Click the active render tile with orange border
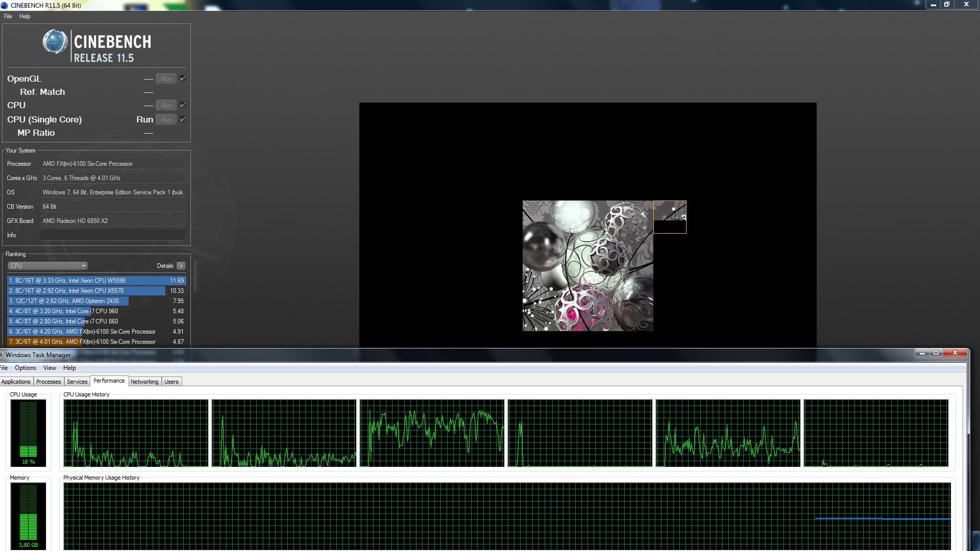Image resolution: width=980 pixels, height=551 pixels. coord(670,217)
